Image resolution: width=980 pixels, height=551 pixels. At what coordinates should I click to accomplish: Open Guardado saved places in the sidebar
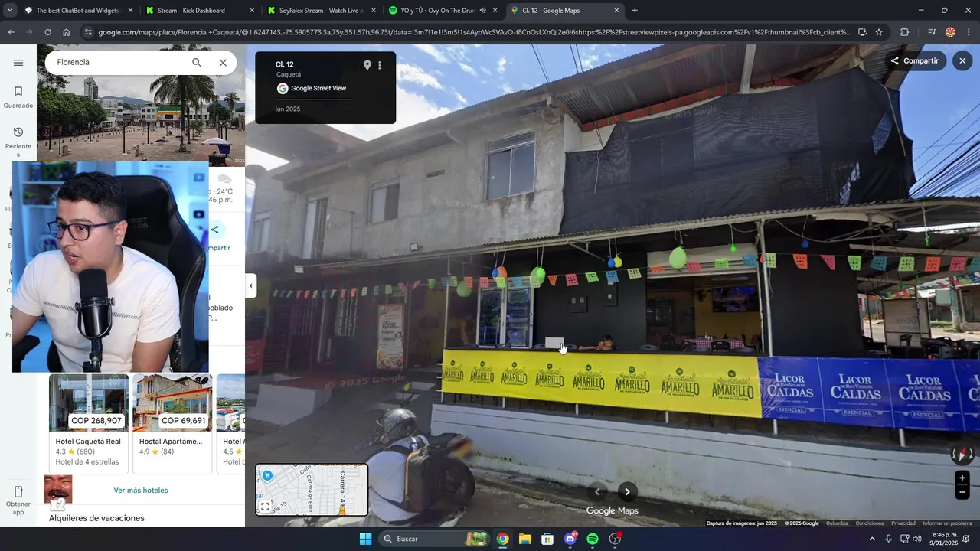point(18,97)
